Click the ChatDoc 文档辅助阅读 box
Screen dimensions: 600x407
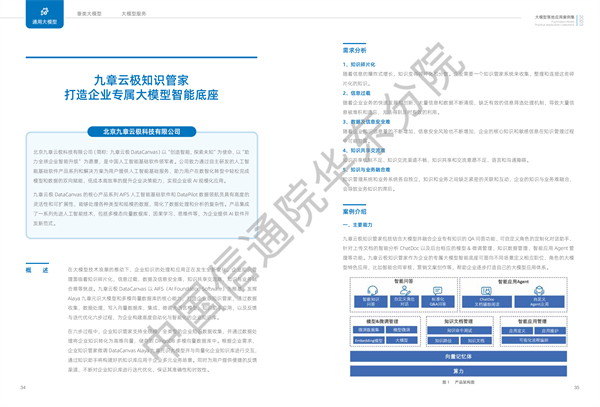486,301
